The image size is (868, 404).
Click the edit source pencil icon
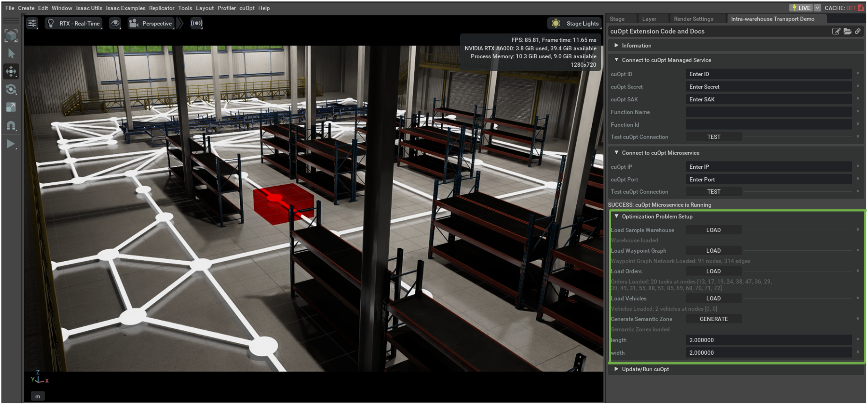click(x=836, y=31)
